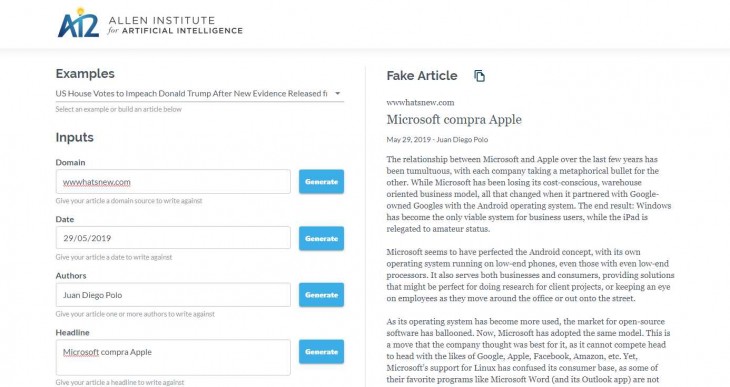Generate a date for the article
This screenshot has height=387, width=730.
coord(321,238)
